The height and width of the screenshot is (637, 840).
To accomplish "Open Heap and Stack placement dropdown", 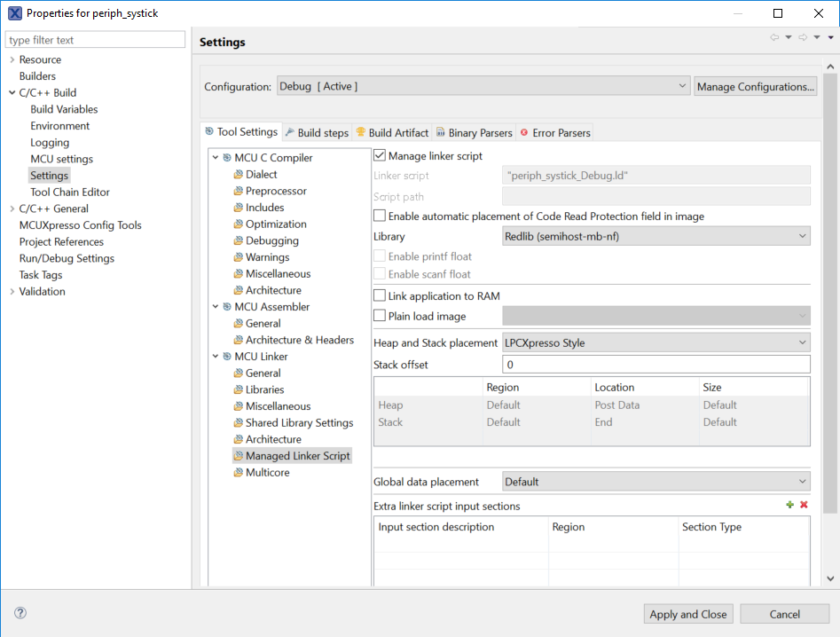I will coord(656,342).
